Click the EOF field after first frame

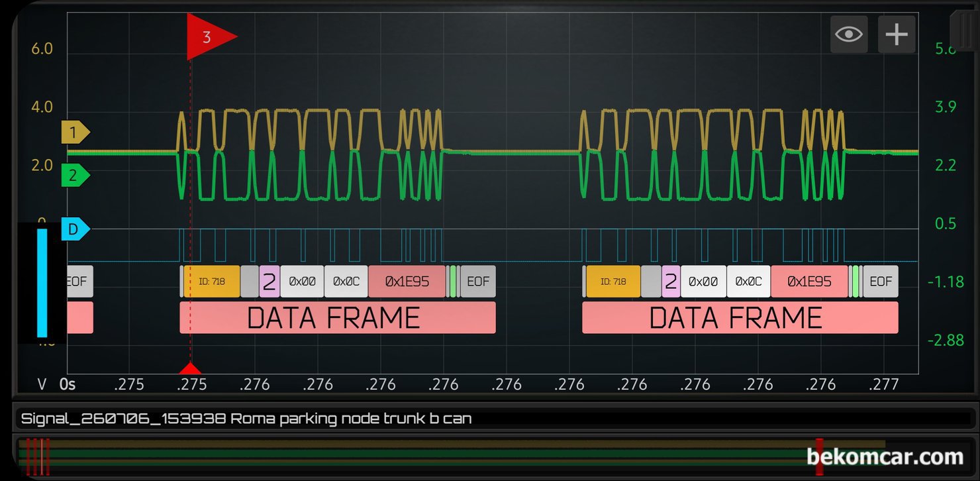pos(478,282)
